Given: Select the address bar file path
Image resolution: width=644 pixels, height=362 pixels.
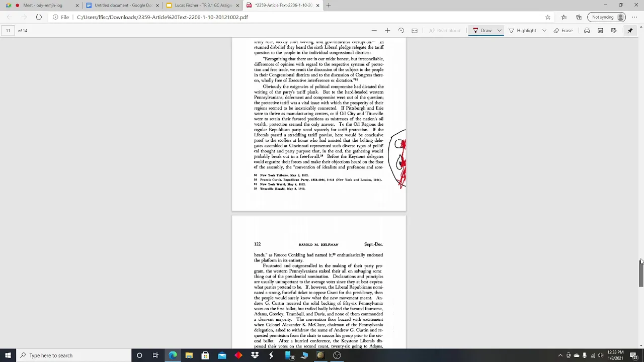Looking at the screenshot, I should [163, 17].
